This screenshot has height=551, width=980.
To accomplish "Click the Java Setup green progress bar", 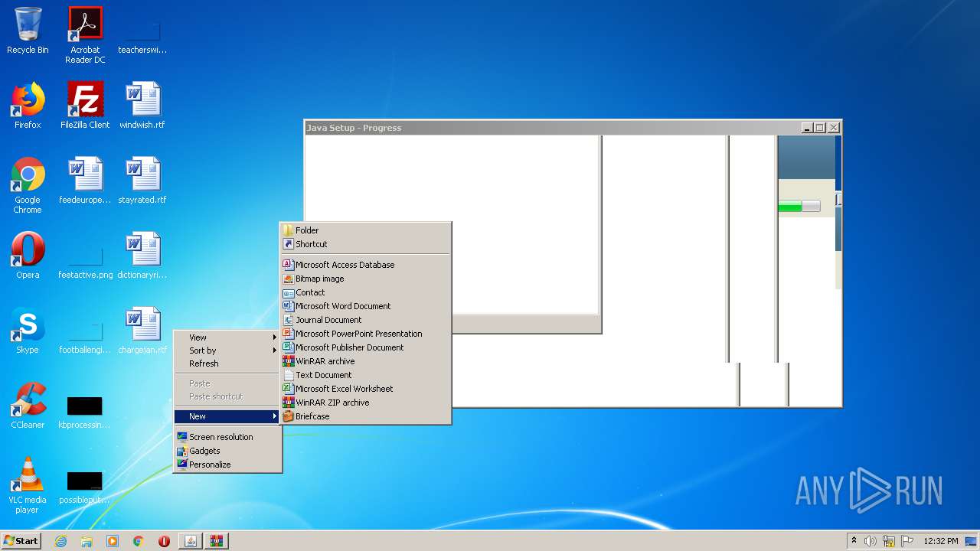I will coord(799,207).
